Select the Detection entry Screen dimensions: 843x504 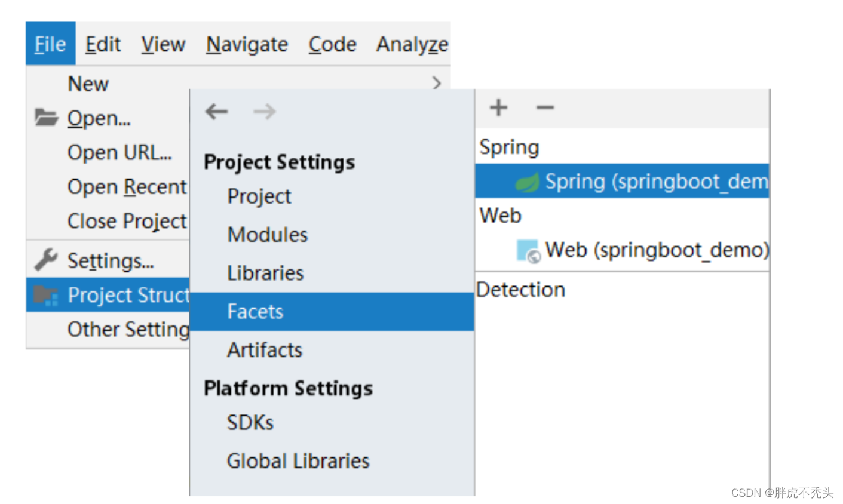coord(520,290)
